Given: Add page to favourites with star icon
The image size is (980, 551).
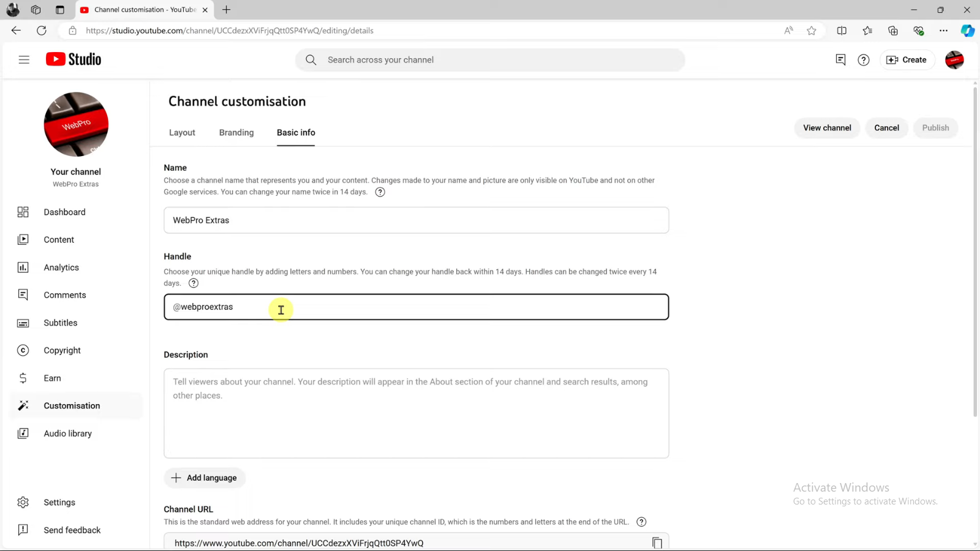Looking at the screenshot, I should [x=812, y=31].
